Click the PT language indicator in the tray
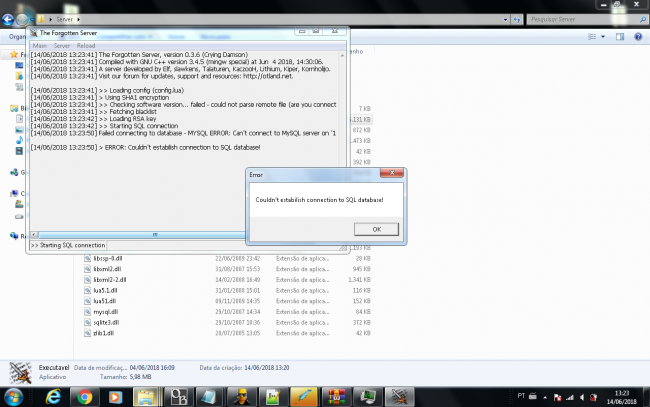This screenshot has height=407, width=650. point(521,396)
